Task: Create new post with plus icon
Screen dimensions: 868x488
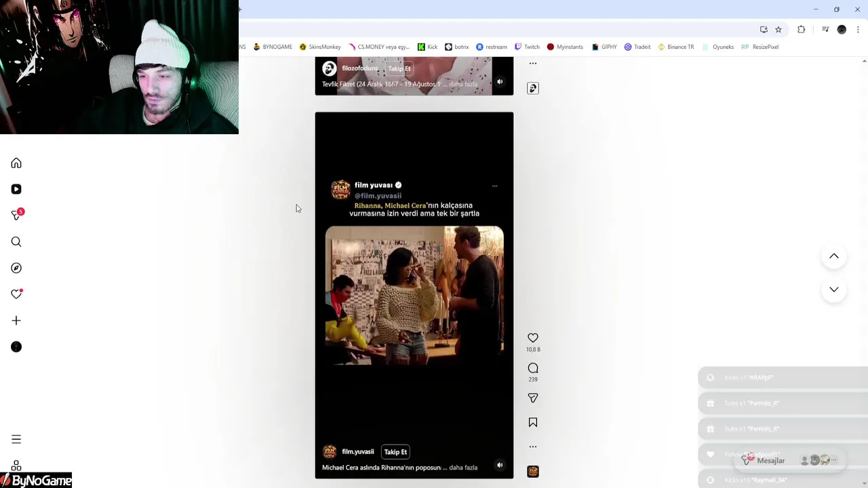Action: coord(16,321)
